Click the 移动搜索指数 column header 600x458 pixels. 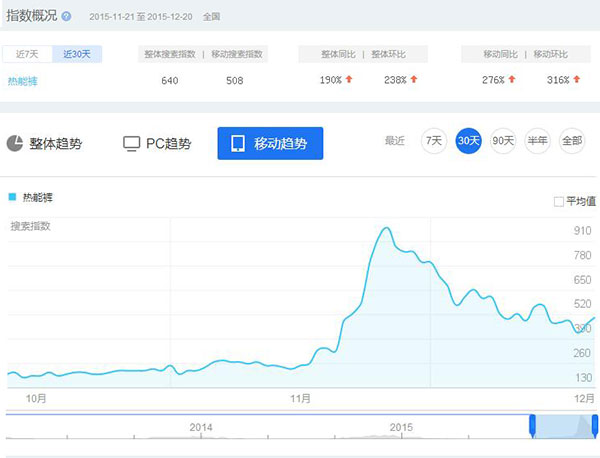point(237,54)
